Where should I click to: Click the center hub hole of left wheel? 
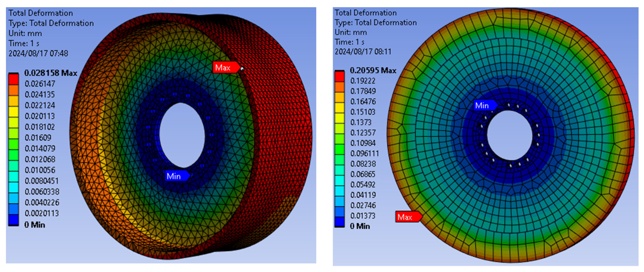click(182, 135)
